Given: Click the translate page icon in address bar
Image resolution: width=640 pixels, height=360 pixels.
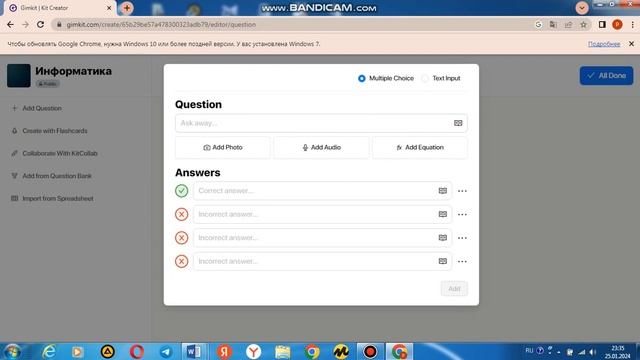Looking at the screenshot, I should pyautogui.click(x=553, y=24).
